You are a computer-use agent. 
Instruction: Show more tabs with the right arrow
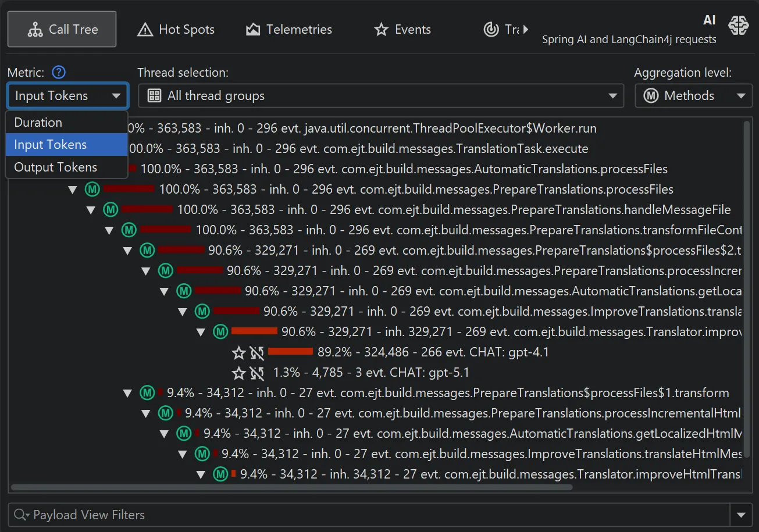(x=526, y=29)
